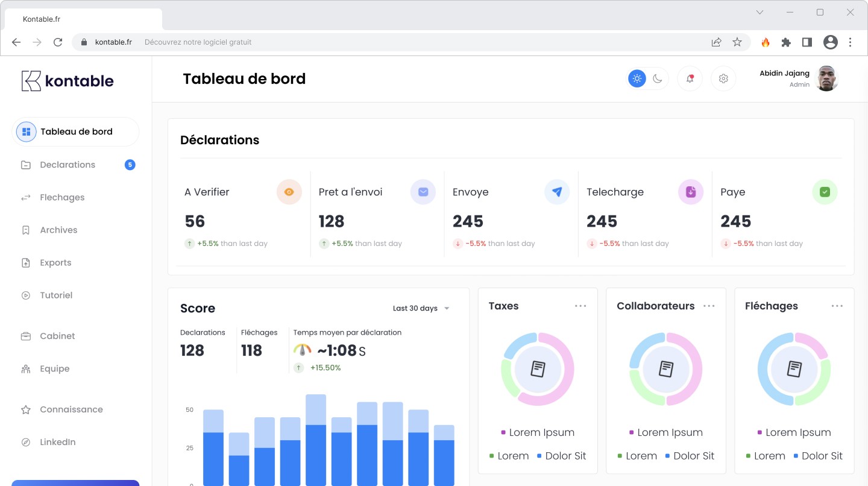
Task: Open the Taxes card three-dot menu
Action: coord(580,306)
